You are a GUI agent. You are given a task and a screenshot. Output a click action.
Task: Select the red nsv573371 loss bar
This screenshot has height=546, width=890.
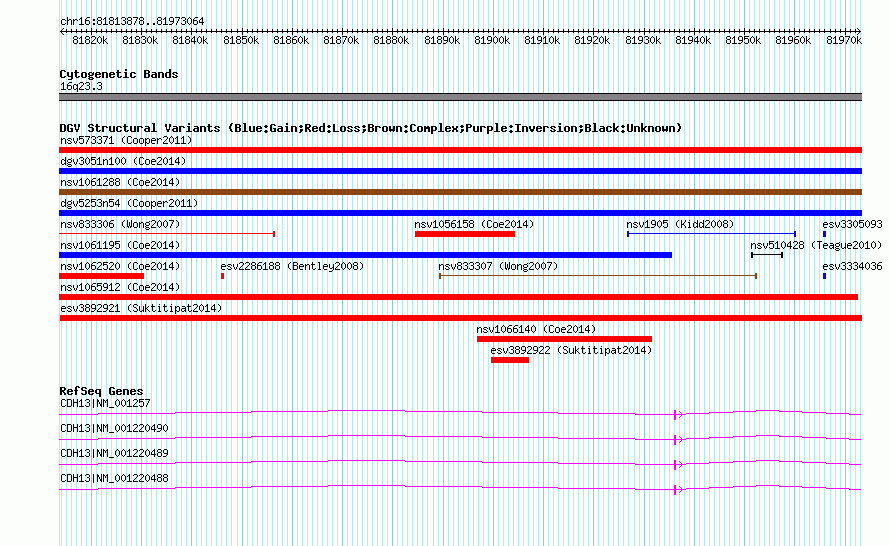(x=460, y=150)
